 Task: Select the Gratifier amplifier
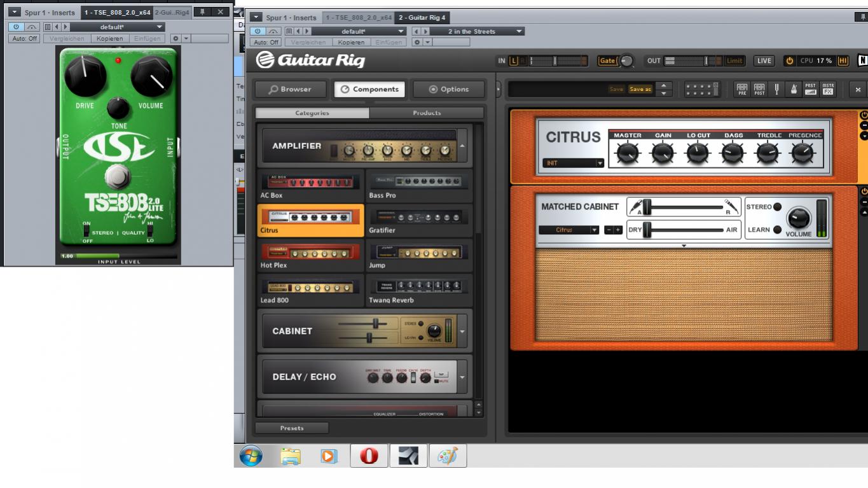(x=419, y=221)
